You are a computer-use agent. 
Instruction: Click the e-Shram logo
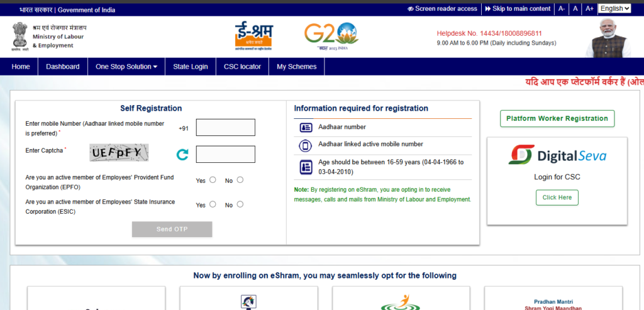(253, 36)
